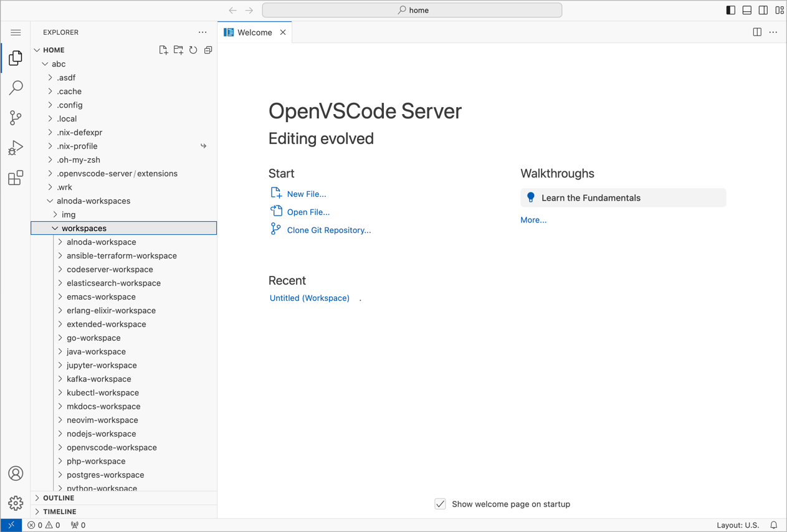Screen dimensions: 787x532
Task: Click the New File icon in HOME header
Action: [x=163, y=50]
